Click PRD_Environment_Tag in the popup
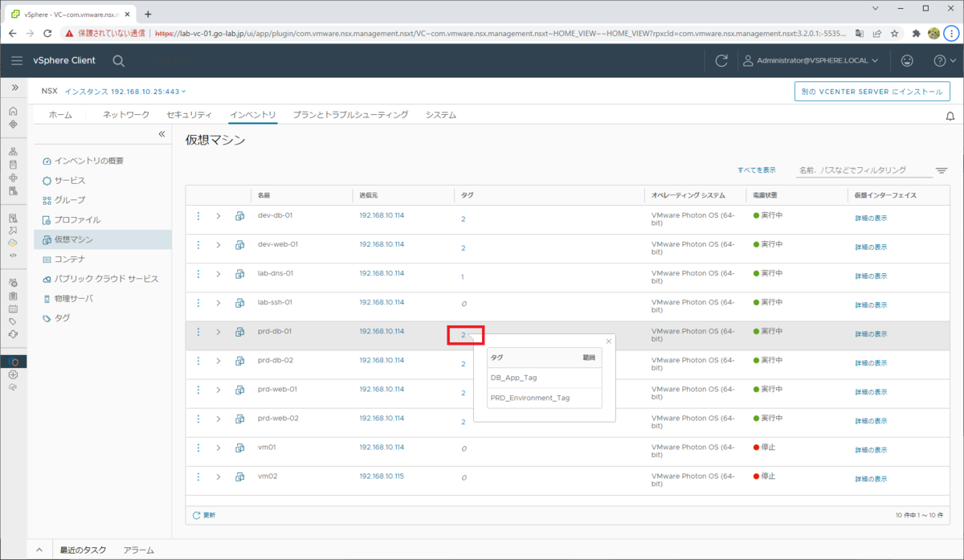 pos(530,398)
